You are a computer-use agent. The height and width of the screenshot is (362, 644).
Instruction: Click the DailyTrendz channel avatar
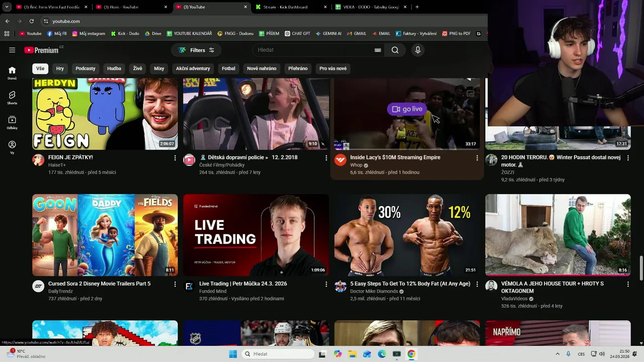(x=38, y=287)
